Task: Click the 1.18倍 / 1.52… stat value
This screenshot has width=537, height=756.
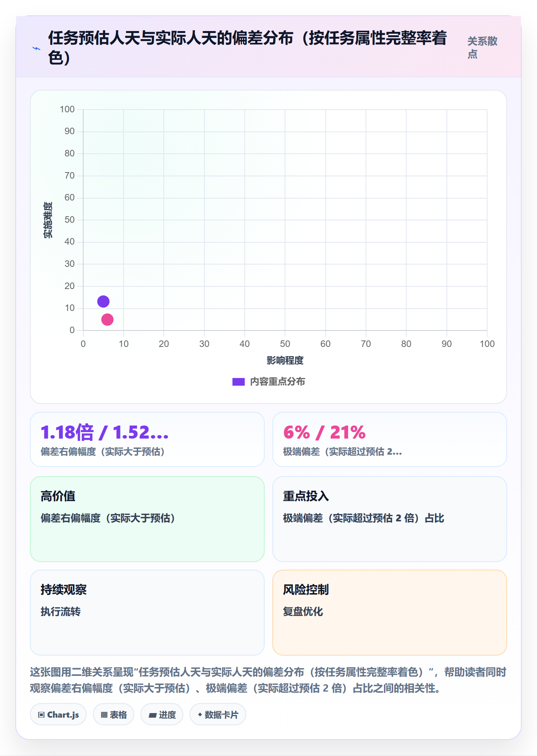Action: click(105, 432)
